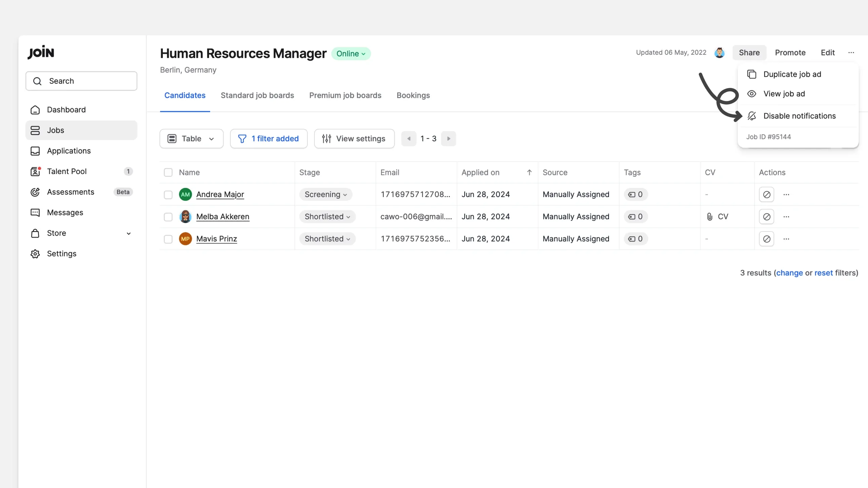
Task: Click the filter funnel icon
Action: [x=242, y=139]
